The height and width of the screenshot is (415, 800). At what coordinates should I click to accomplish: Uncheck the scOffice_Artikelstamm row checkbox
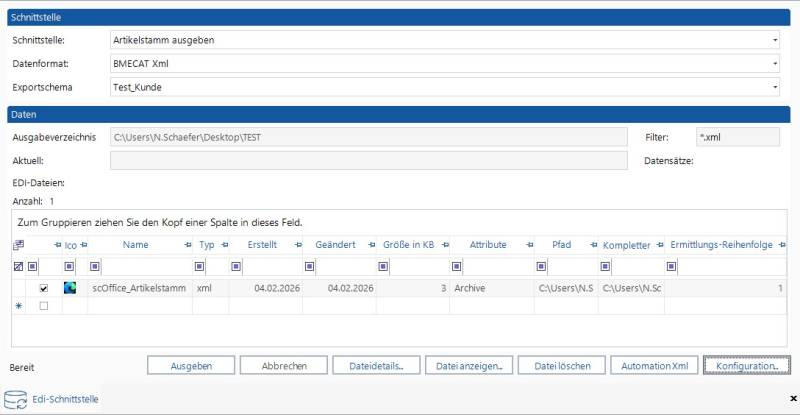click(x=43, y=289)
